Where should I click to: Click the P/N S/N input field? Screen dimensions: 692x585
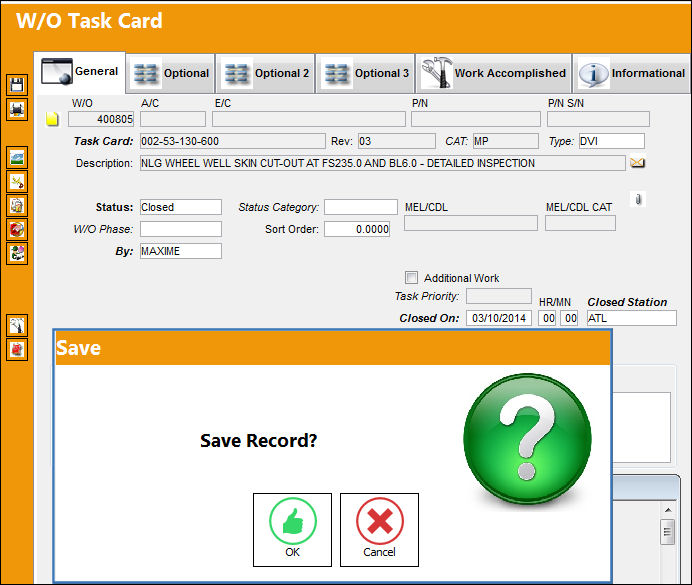coord(598,119)
